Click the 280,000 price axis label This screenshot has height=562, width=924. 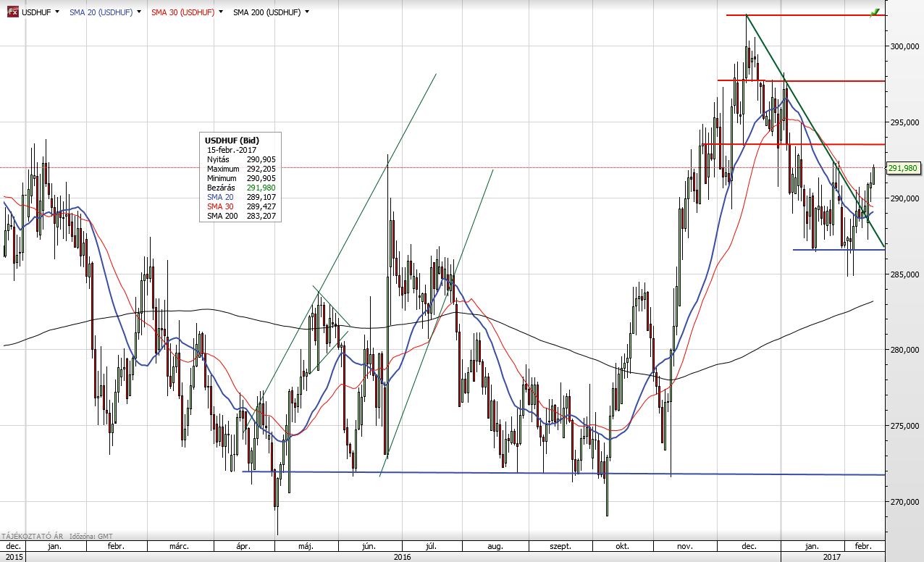(905, 351)
